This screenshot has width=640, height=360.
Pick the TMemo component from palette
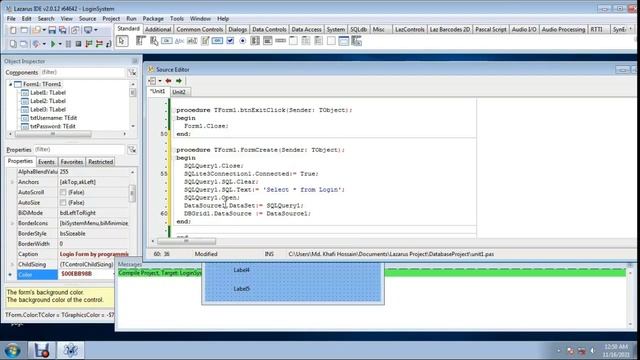coord(205,41)
